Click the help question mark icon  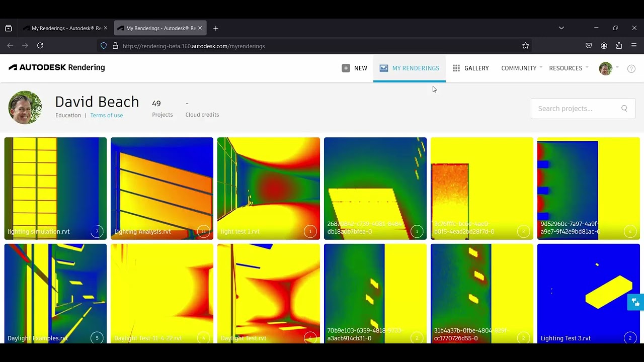click(631, 69)
